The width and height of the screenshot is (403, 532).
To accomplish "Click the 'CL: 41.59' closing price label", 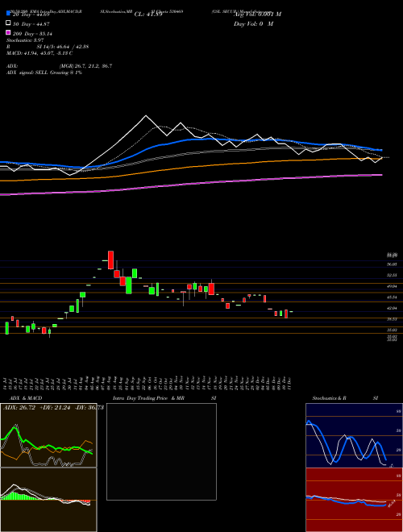I will [148, 15].
